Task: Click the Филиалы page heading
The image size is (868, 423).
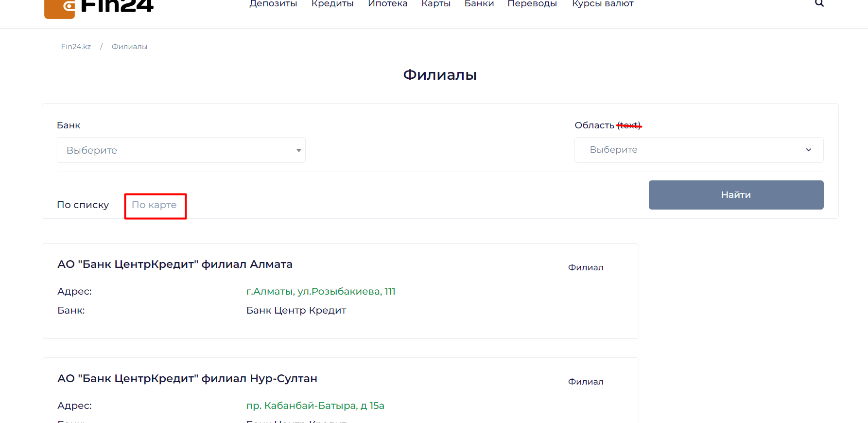Action: (440, 75)
